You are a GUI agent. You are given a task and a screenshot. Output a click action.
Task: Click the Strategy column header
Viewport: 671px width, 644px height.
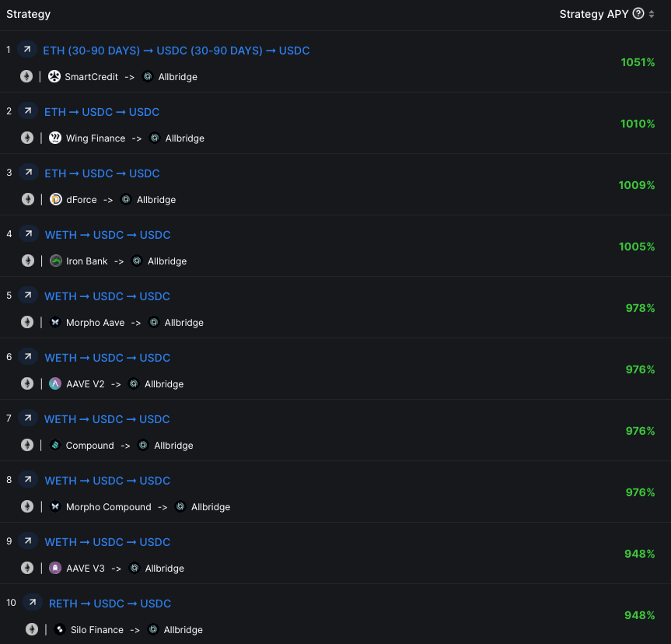tap(29, 14)
